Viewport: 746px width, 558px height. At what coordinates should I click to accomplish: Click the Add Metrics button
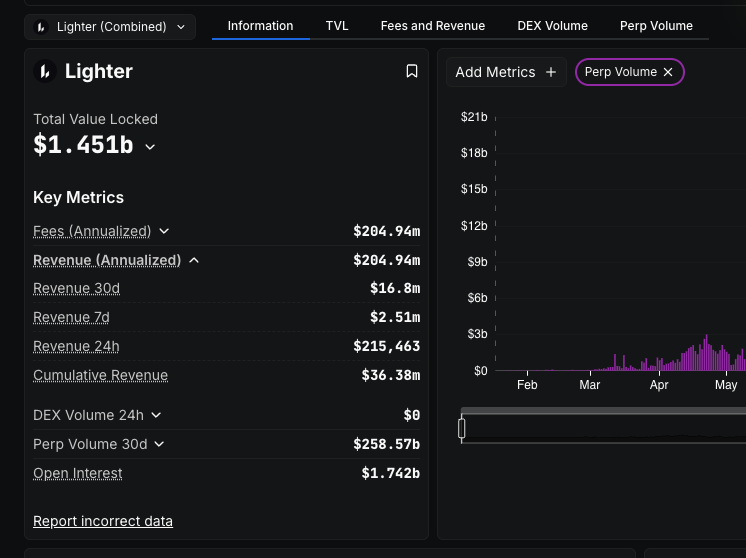[506, 72]
